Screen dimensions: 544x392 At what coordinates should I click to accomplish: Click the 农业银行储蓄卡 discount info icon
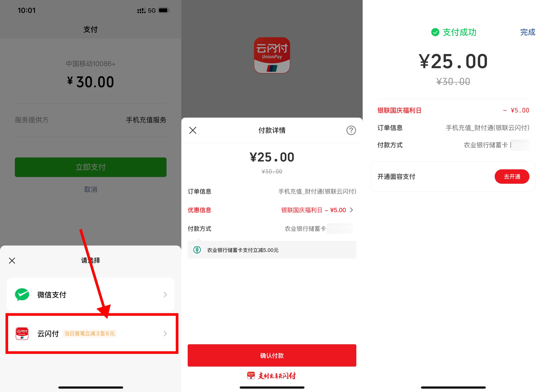pyautogui.click(x=197, y=250)
